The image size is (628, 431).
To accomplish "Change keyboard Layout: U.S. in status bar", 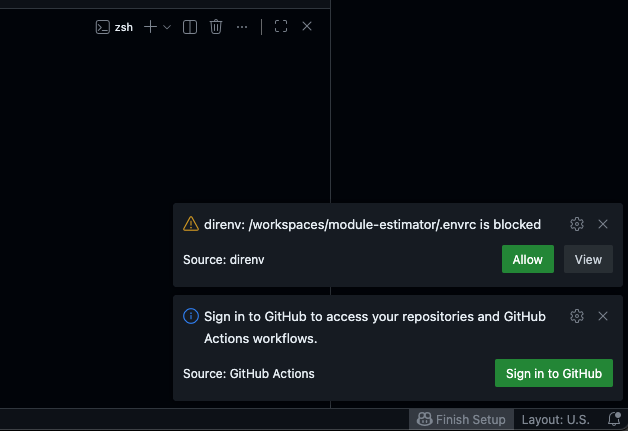I will pos(558,420).
